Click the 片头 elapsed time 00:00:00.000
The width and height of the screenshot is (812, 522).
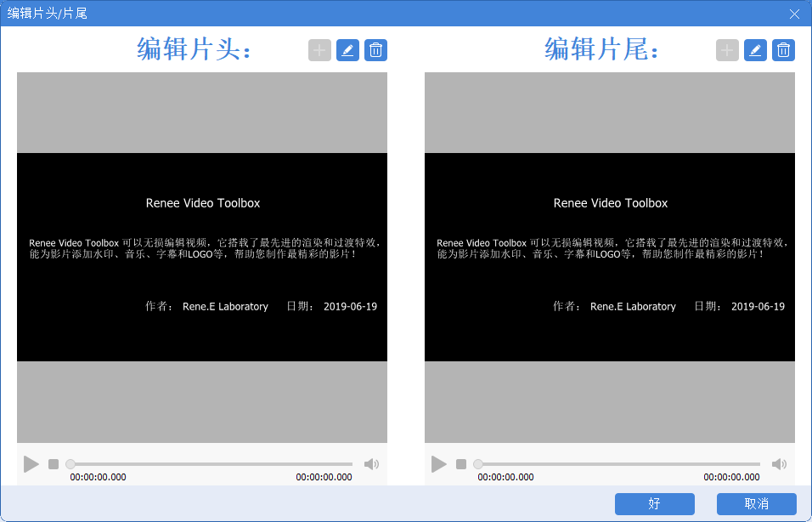pyautogui.click(x=98, y=477)
